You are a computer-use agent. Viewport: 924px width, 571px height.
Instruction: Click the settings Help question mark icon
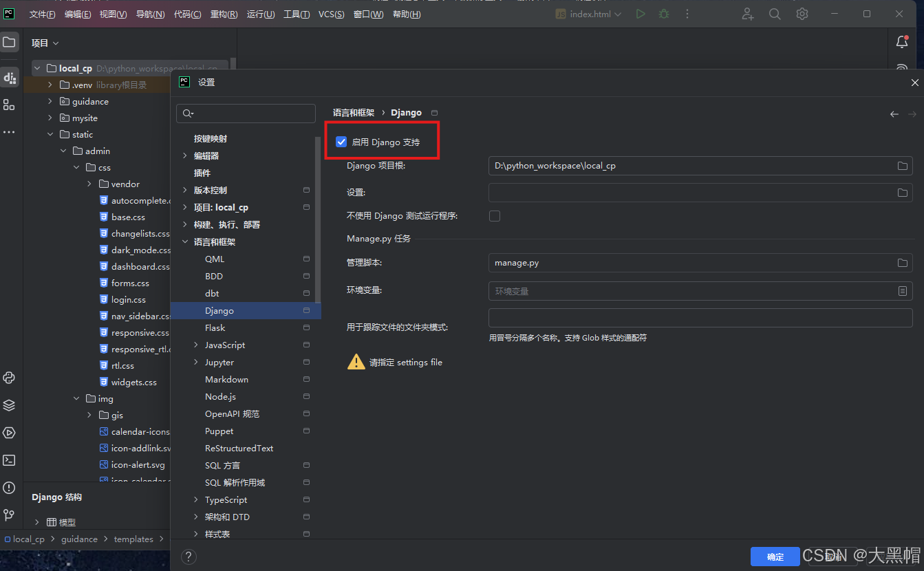pos(189,557)
